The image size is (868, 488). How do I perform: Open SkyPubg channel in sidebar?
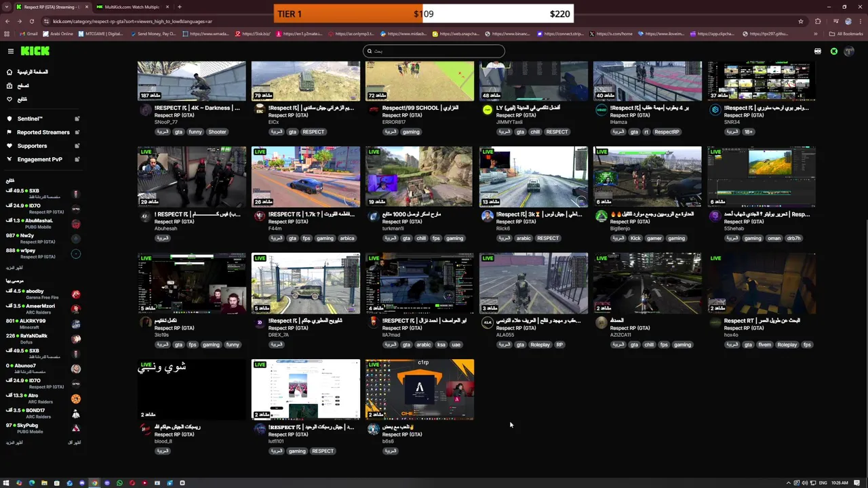(x=43, y=428)
